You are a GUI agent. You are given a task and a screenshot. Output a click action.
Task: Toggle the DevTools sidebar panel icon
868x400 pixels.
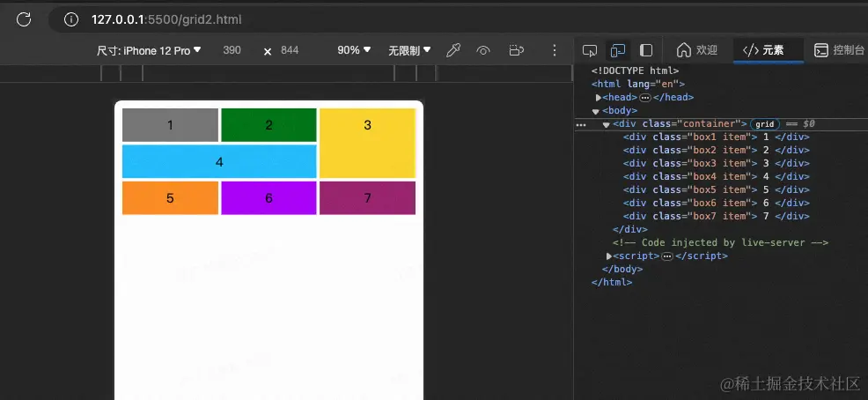tap(646, 50)
